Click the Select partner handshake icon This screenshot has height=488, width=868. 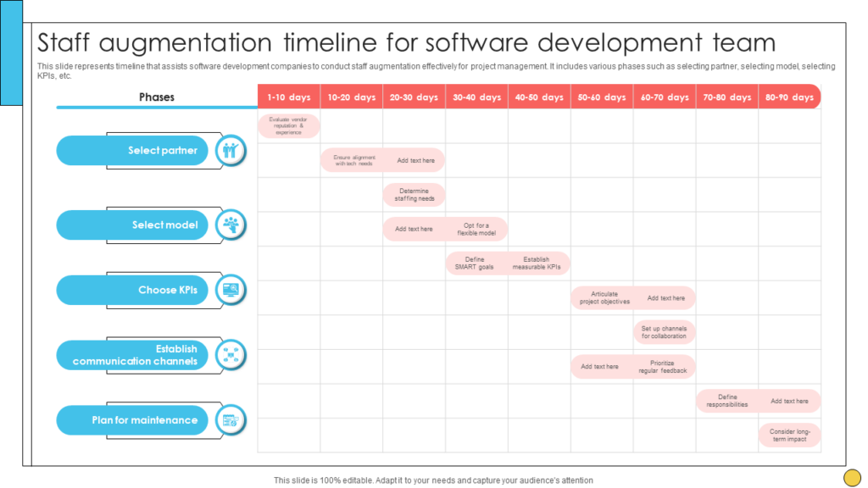tap(231, 151)
